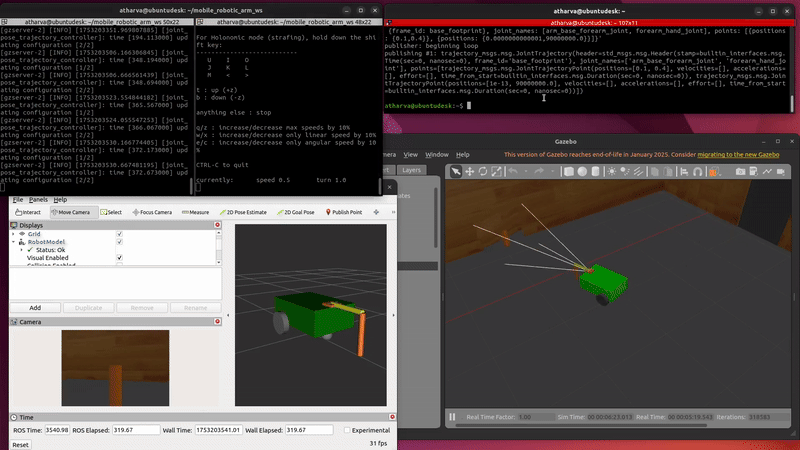Image resolution: width=800 pixels, height=450 pixels.
Task: Activate Publish Point tool
Action: 343,212
